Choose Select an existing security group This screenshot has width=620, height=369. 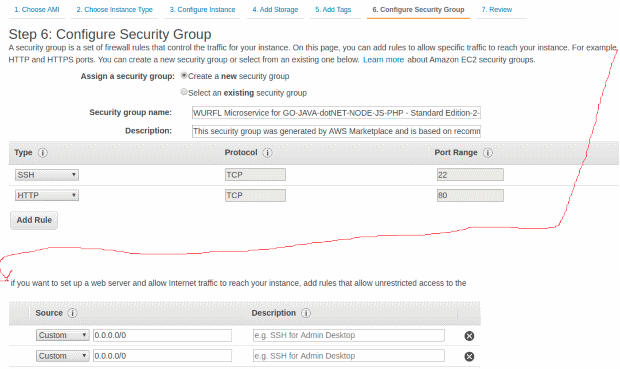[x=184, y=92]
